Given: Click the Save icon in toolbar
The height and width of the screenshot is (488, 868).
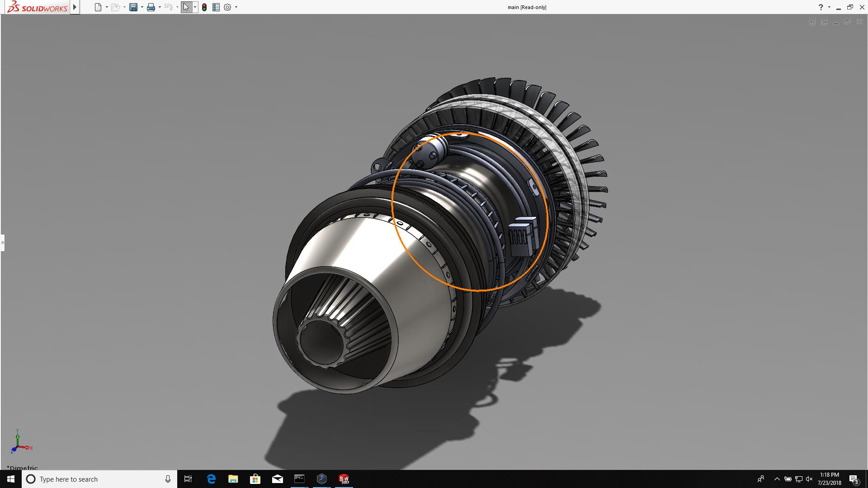Looking at the screenshot, I should [133, 7].
